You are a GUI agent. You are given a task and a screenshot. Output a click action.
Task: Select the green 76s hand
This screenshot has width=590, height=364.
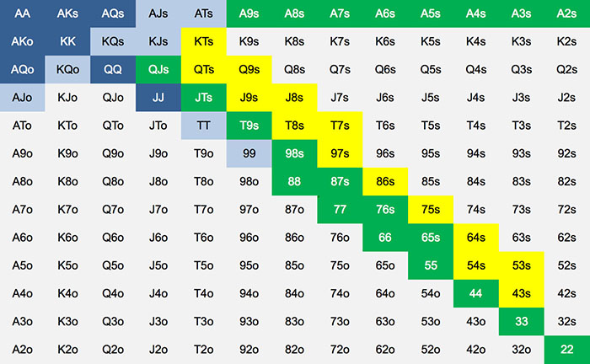(385, 210)
